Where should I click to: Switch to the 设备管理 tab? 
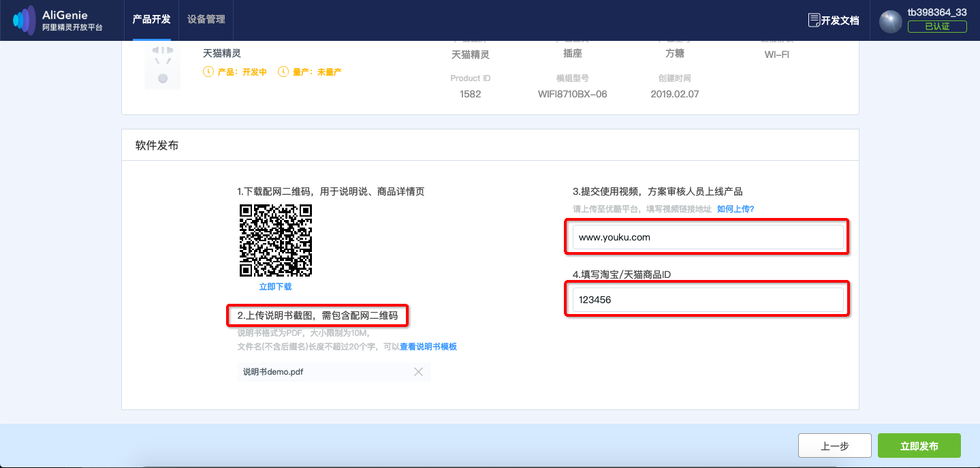[206, 20]
